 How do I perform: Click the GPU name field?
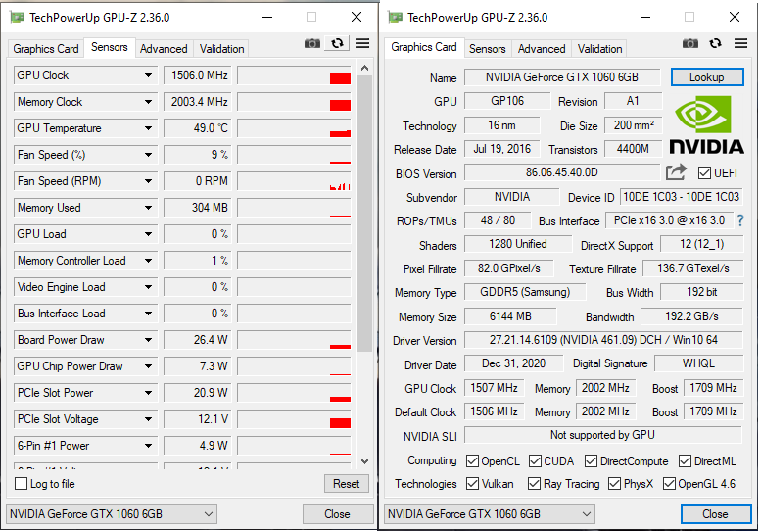coord(562,77)
